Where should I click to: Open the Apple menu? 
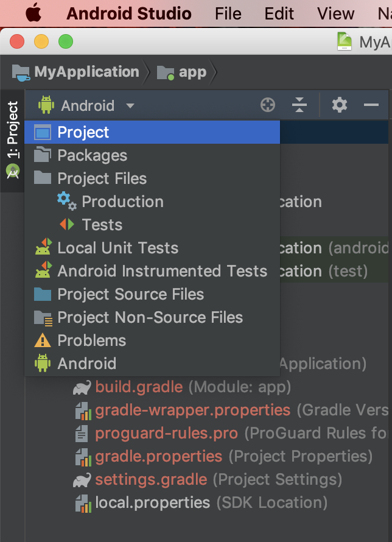click(33, 13)
